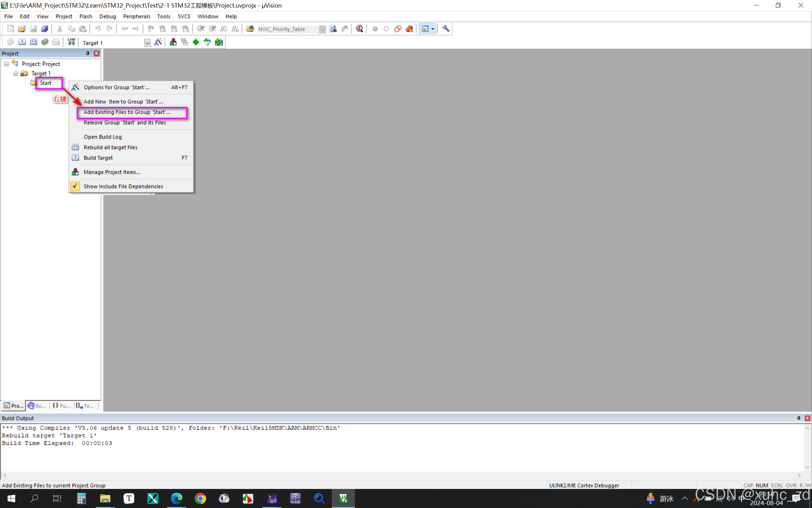Navigate forwards with the right arrow
Image resolution: width=812 pixels, height=508 pixels.
point(135,29)
